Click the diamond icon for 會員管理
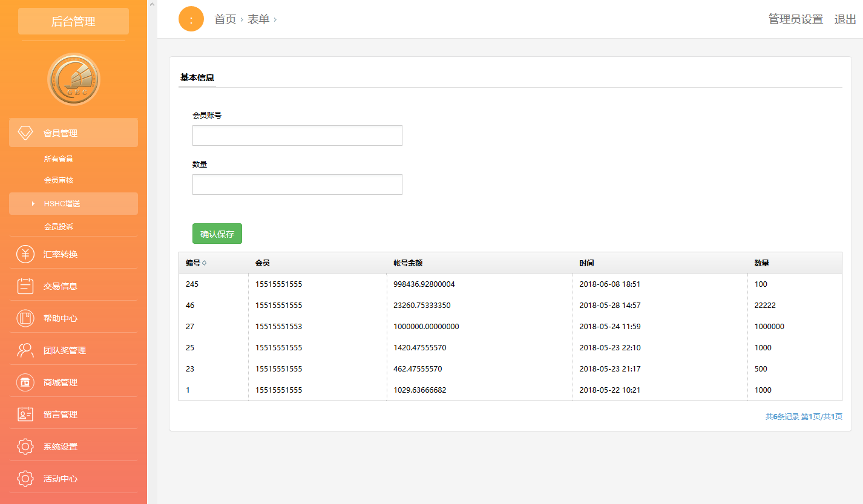 (25, 133)
